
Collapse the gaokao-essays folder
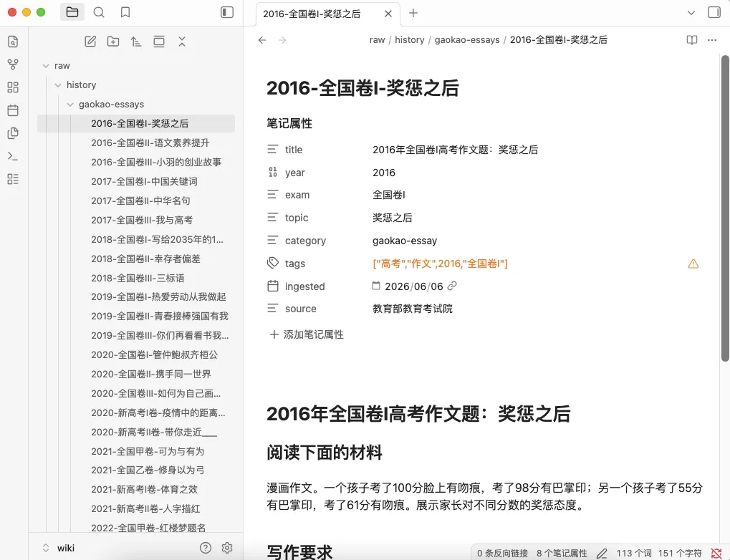tap(69, 105)
